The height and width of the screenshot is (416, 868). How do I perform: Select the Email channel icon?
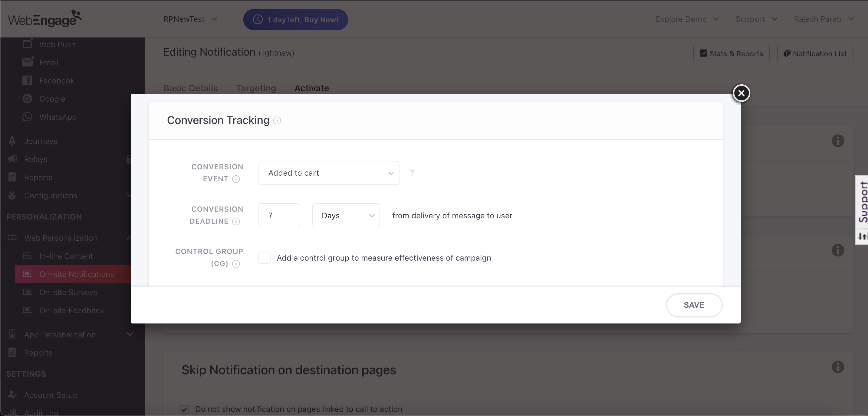coord(27,62)
